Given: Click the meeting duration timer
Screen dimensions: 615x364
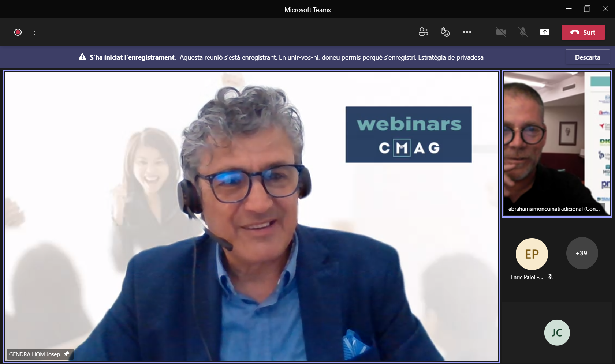Looking at the screenshot, I should click(x=35, y=33).
